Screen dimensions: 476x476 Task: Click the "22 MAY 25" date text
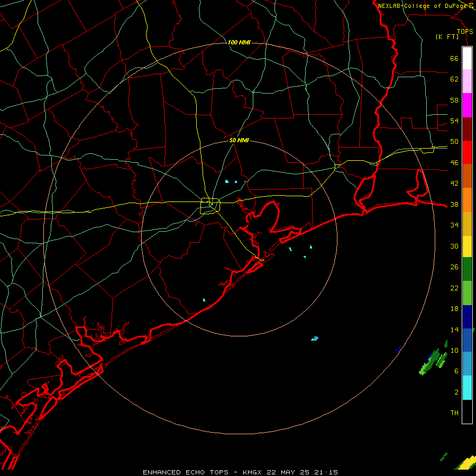tap(288, 472)
